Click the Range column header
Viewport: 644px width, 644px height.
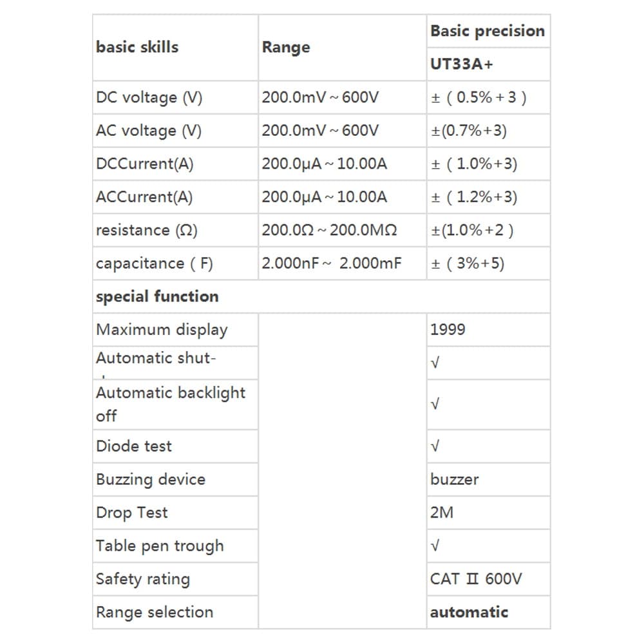[x=286, y=48]
